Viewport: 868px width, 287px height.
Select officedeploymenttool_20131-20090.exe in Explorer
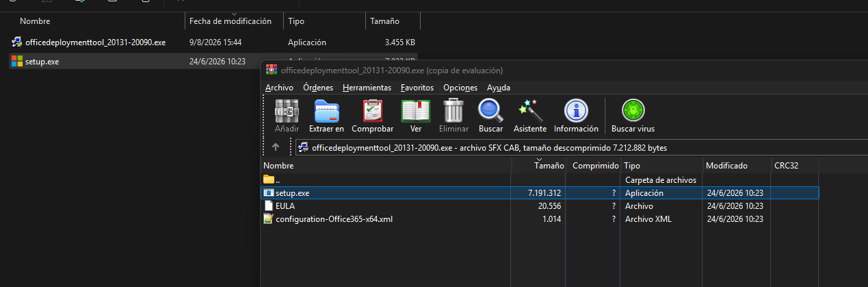(x=96, y=42)
